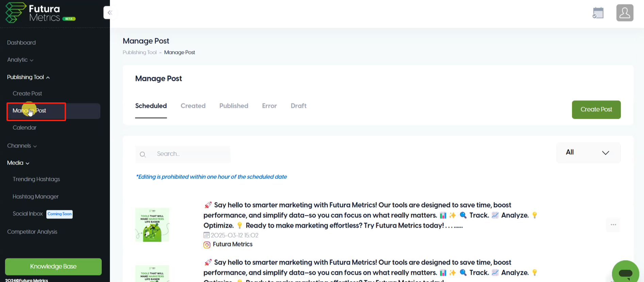
Task: Switch to the Draft tab
Action: [299, 106]
